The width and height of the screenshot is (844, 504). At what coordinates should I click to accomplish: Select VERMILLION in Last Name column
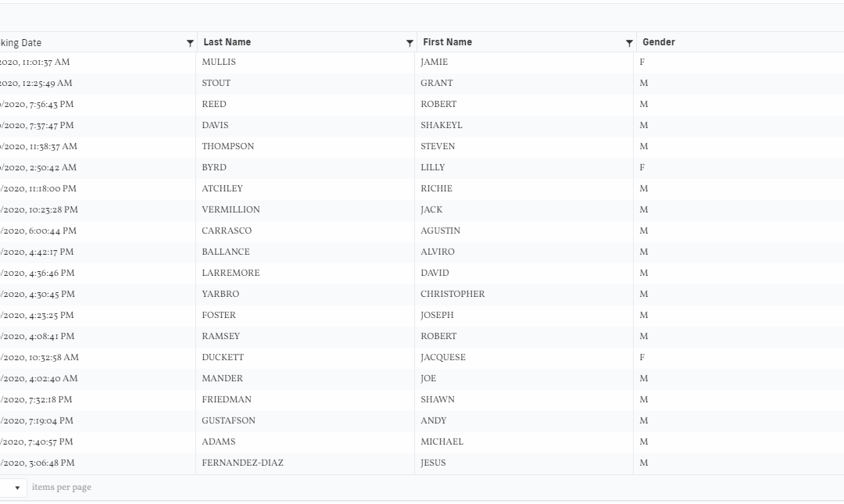pos(231,210)
